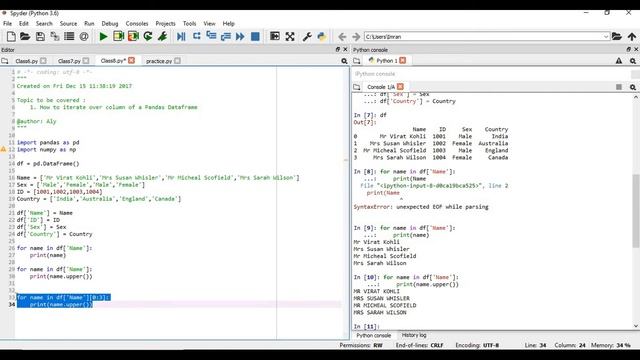640x360 pixels.
Task: Re-run the last script icon
Action: coord(148,36)
